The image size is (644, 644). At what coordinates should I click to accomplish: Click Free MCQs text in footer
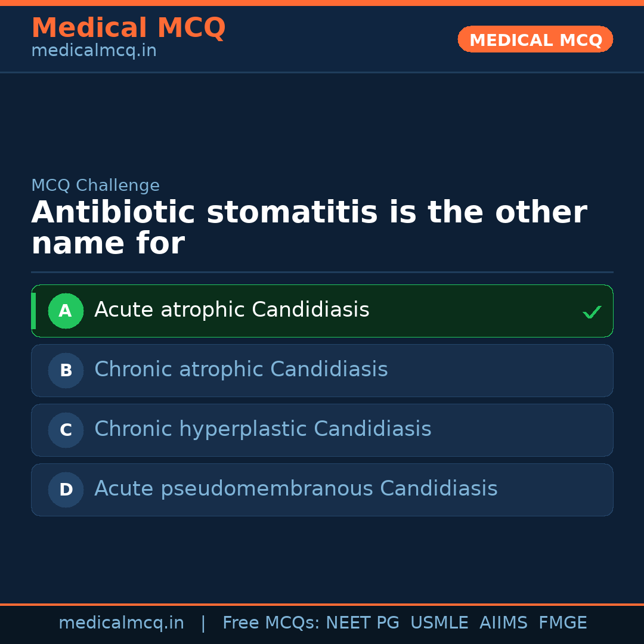tap(271, 623)
